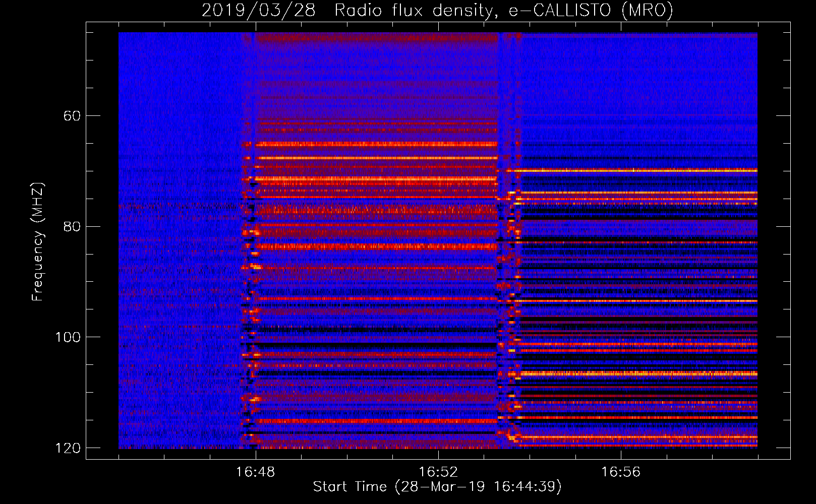
Task: Select the 16:48 time axis tick label
Action: [x=256, y=472]
